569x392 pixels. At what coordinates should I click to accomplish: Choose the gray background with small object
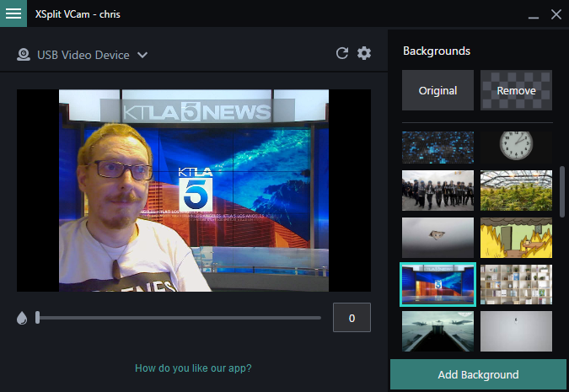[437, 238]
